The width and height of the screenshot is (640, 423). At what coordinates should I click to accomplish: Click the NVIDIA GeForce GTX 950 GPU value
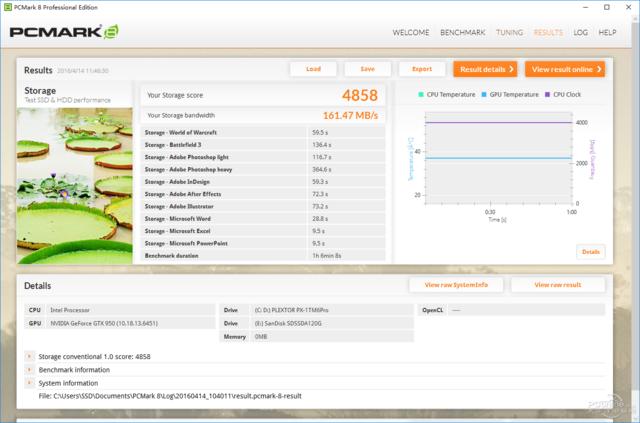click(x=131, y=323)
